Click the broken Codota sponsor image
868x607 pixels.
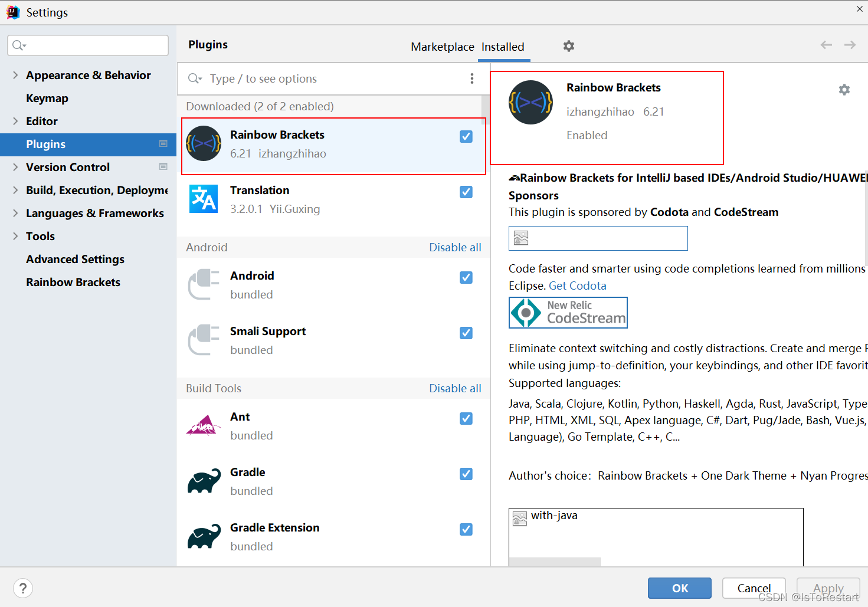(598, 238)
